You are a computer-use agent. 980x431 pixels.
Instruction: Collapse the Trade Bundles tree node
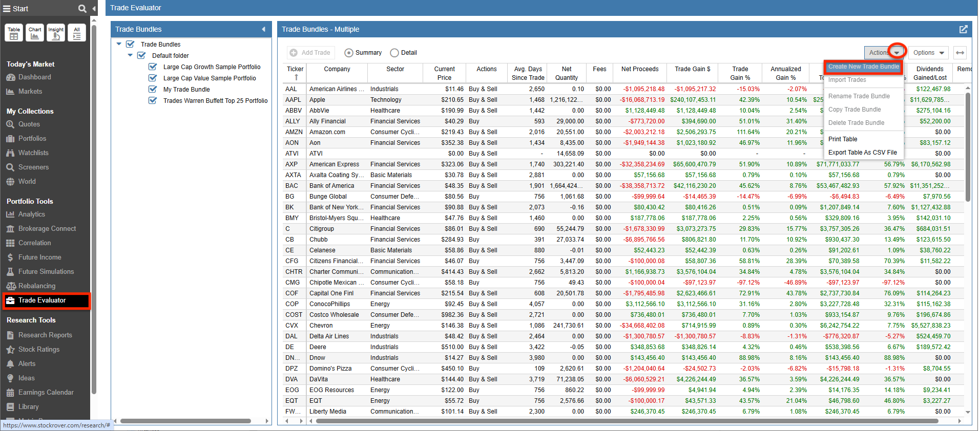click(x=119, y=44)
